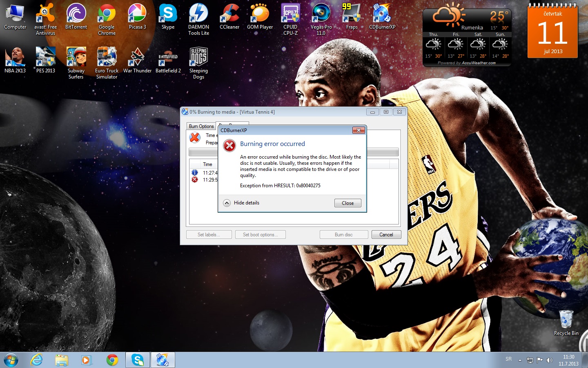Image resolution: width=588 pixels, height=368 pixels.
Task: Switch to CDBurnerXP in the taskbar
Action: click(163, 360)
